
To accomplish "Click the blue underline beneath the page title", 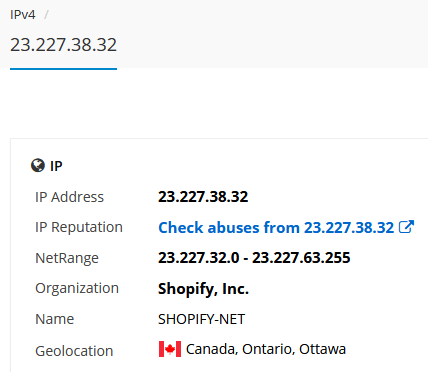I will click(x=63, y=69).
